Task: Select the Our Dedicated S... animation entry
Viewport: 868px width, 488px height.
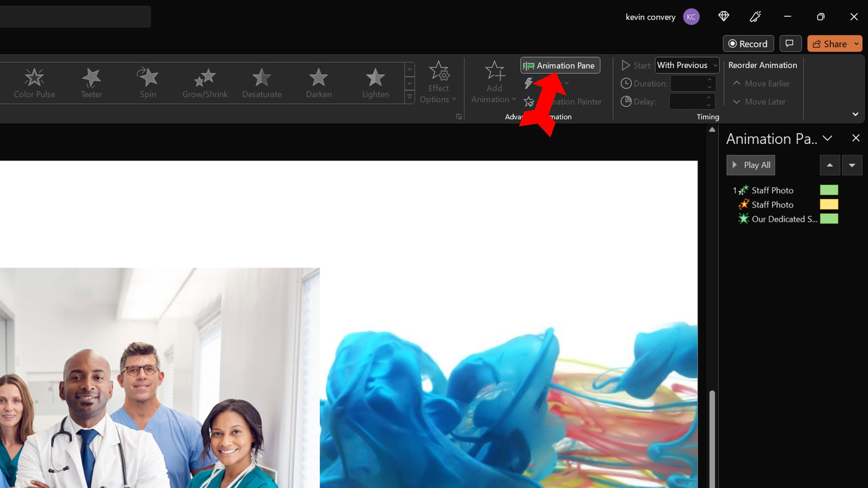Action: tap(783, 219)
